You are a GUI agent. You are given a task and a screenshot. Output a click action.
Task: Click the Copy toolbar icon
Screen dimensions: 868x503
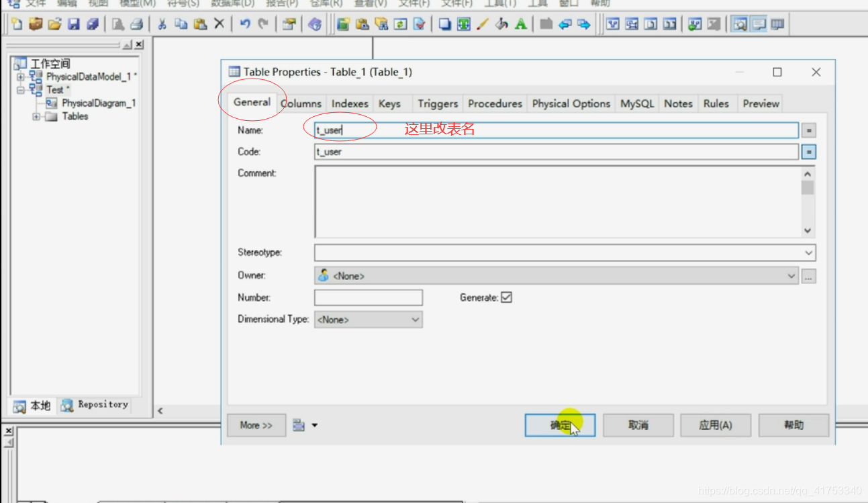(181, 24)
